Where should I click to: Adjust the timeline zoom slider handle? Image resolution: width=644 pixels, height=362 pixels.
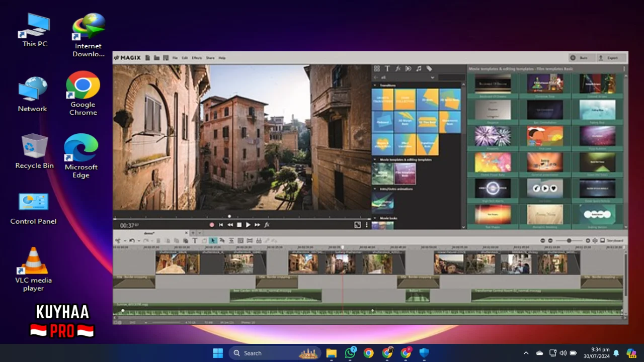click(x=569, y=241)
